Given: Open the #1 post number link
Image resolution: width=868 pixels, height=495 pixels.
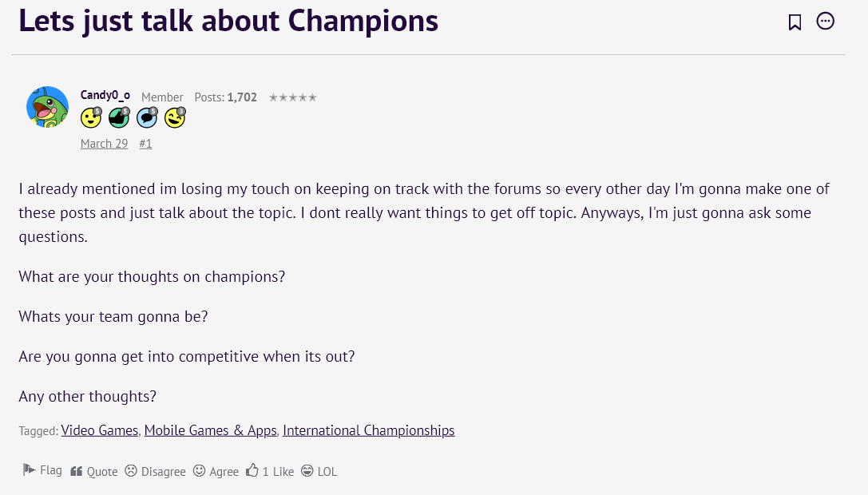Looking at the screenshot, I should click(x=145, y=144).
